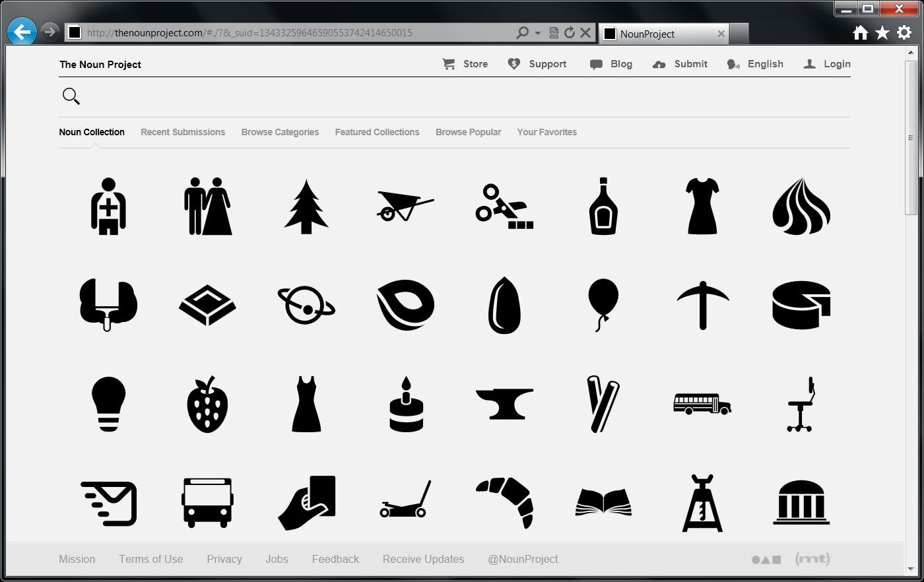Screen dimensions: 924x582
Task: Open the medic person icon
Action: [108, 206]
